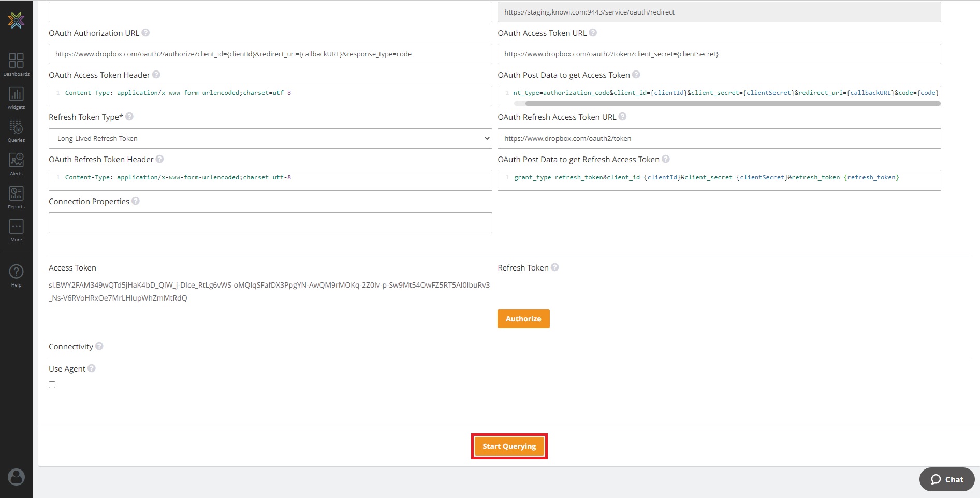Click the Start Querying button
This screenshot has width=980, height=498.
pos(509,446)
